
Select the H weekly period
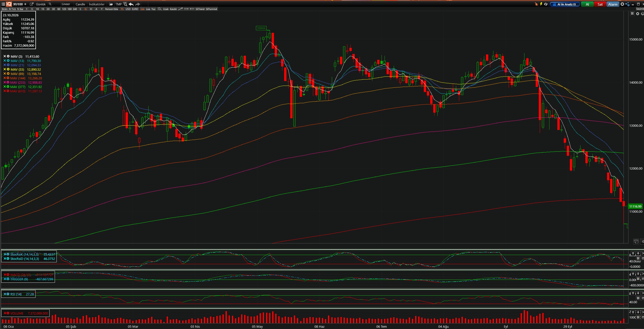(91, 9)
